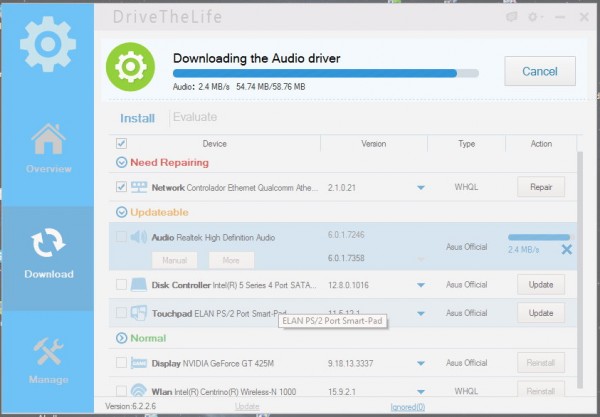Open Network version dropdown 2.1.0.21
Image resolution: width=600 pixels, height=417 pixels.
(x=421, y=187)
